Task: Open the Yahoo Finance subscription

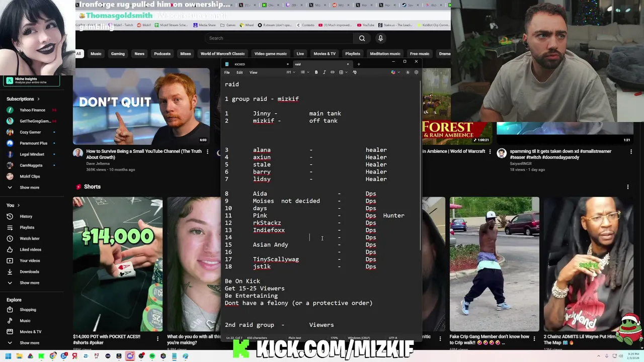Action: [32, 110]
